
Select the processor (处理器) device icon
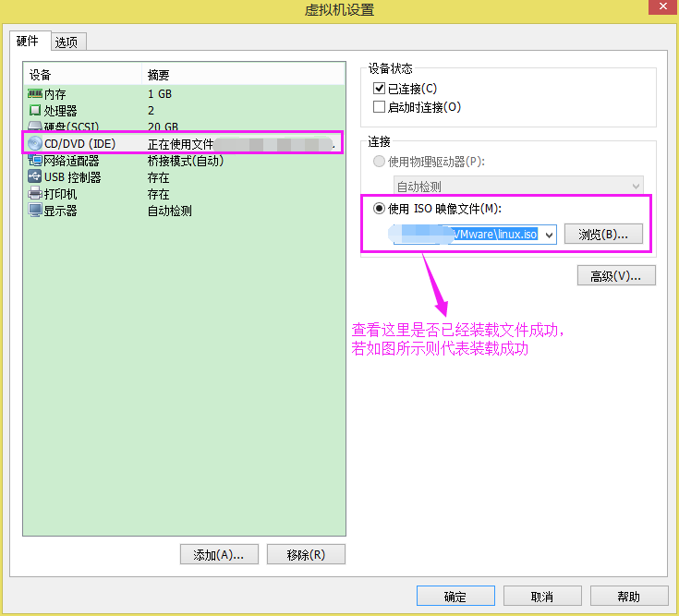35,110
